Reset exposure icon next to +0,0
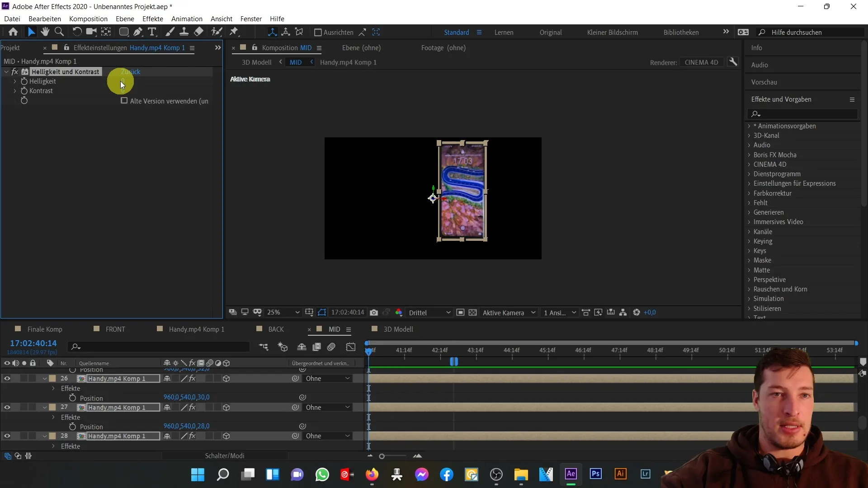 [637, 313]
